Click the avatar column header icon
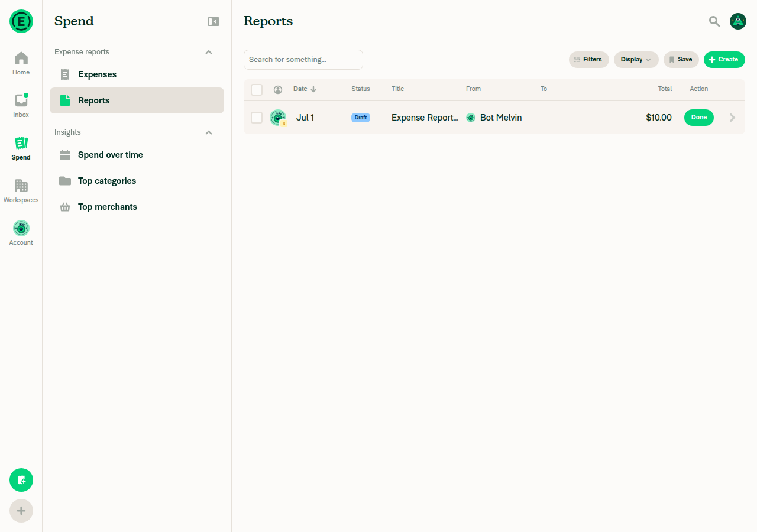The image size is (757, 532). click(x=278, y=89)
